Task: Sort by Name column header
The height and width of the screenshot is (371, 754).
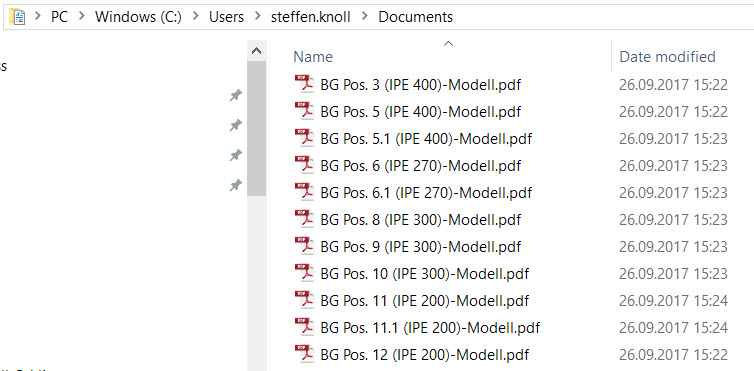Action: click(x=313, y=57)
